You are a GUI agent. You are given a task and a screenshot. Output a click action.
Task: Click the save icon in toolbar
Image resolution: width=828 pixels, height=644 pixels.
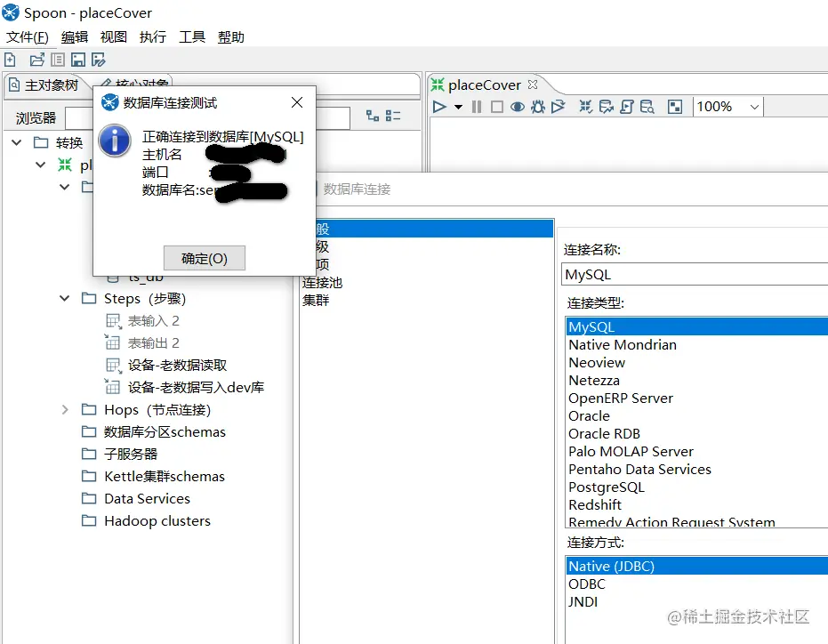(x=78, y=60)
